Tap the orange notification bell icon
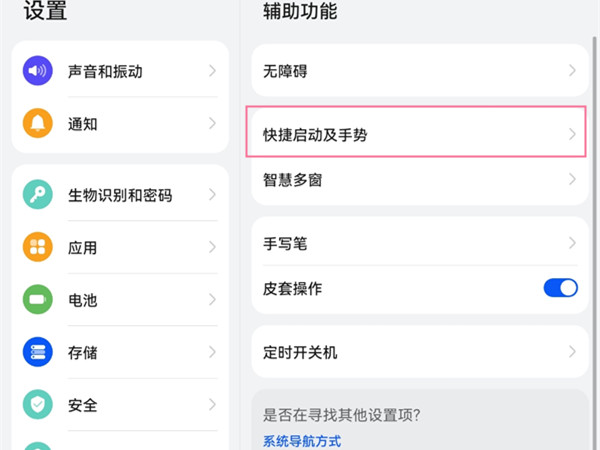The height and width of the screenshot is (450, 600). click(x=38, y=124)
